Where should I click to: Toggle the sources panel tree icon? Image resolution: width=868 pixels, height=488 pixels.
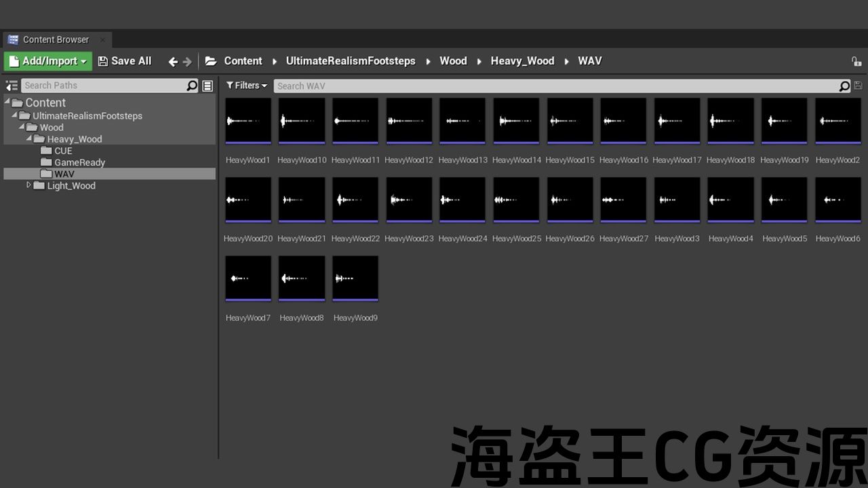[12, 86]
